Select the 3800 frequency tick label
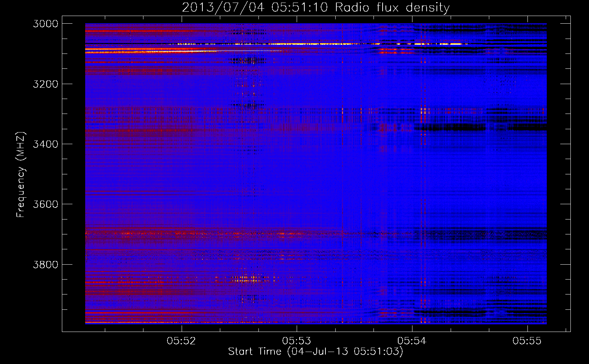 pos(46,264)
